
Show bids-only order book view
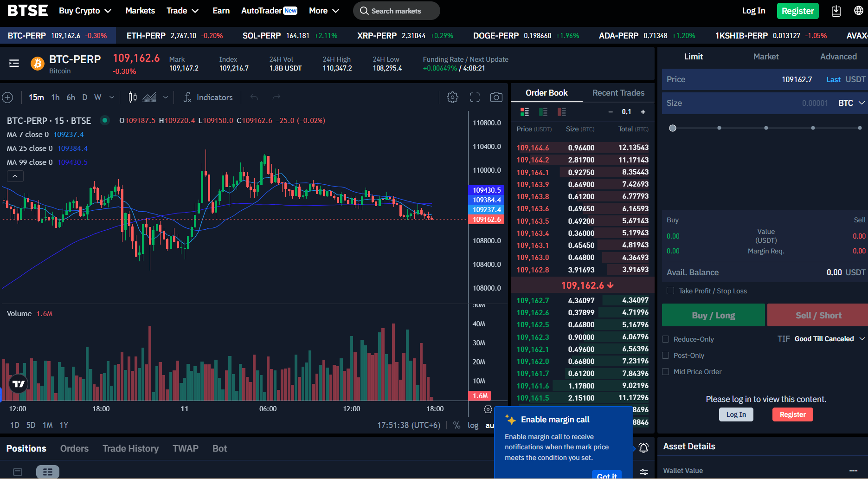coord(543,112)
